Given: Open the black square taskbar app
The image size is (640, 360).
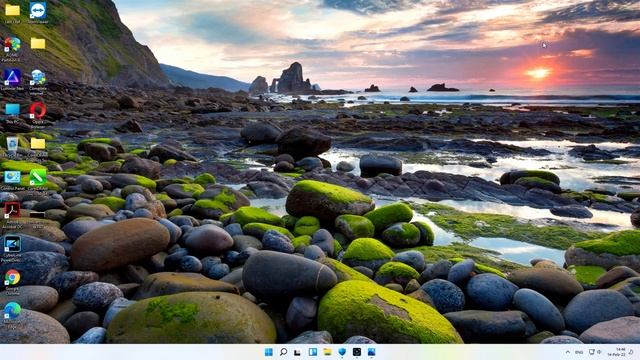Looking at the screenshot, I should pyautogui.click(x=357, y=352).
